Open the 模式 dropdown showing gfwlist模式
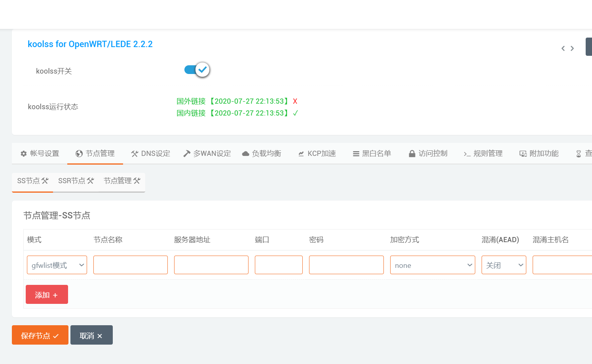Viewport: 592px width, 364px height. coord(57,265)
